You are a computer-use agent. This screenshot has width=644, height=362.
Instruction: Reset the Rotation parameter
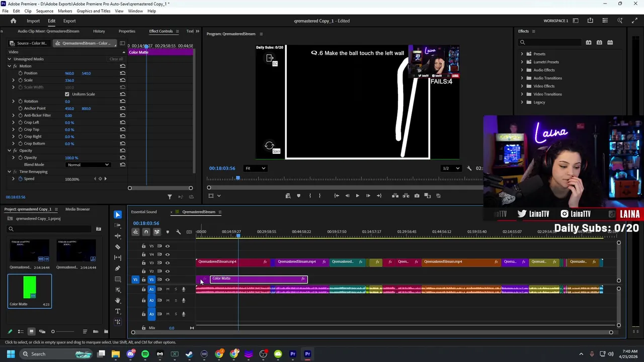point(122,102)
